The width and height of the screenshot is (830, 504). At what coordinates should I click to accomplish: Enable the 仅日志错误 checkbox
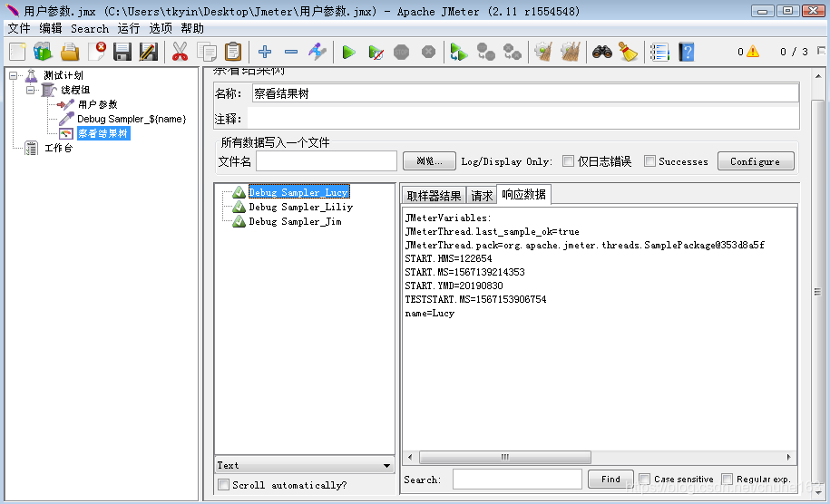point(568,161)
